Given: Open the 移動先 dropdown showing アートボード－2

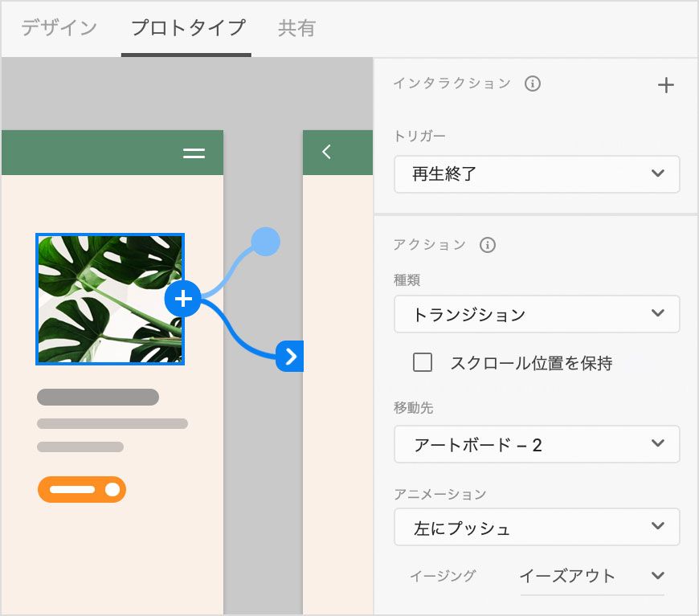Looking at the screenshot, I should (537, 444).
